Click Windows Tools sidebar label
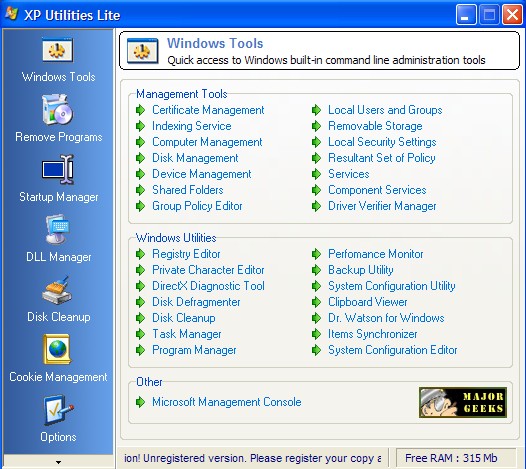 click(58, 77)
